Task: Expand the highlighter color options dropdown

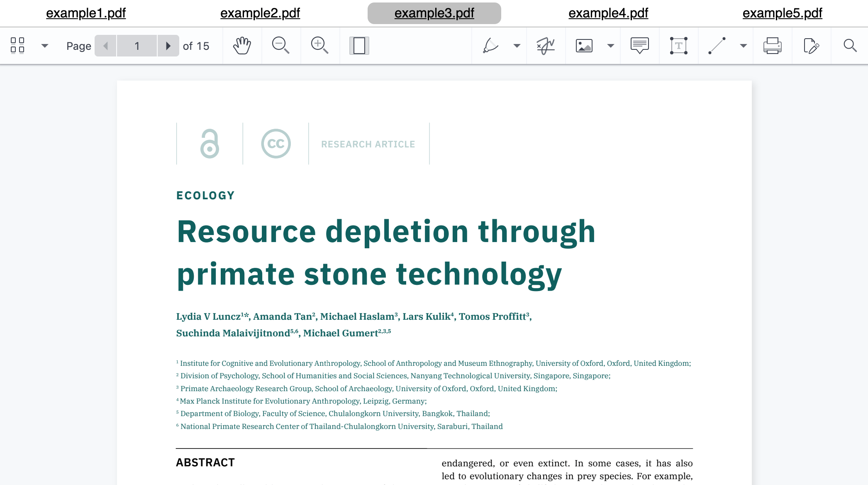Action: point(517,46)
